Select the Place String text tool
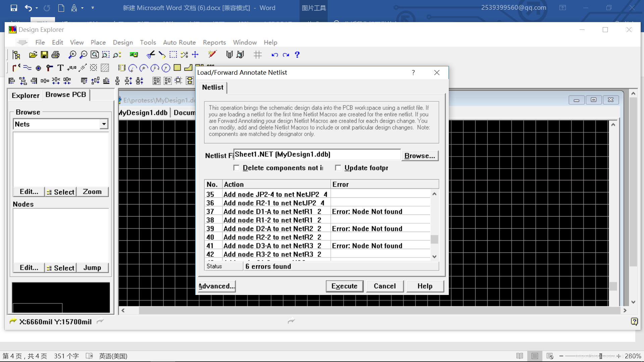 coord(60,68)
